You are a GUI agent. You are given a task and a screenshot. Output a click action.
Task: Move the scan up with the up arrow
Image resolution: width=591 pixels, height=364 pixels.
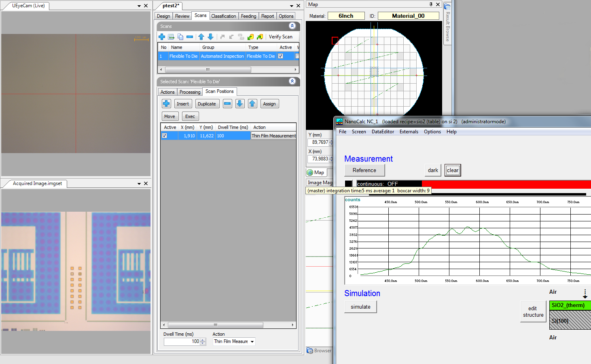201,37
